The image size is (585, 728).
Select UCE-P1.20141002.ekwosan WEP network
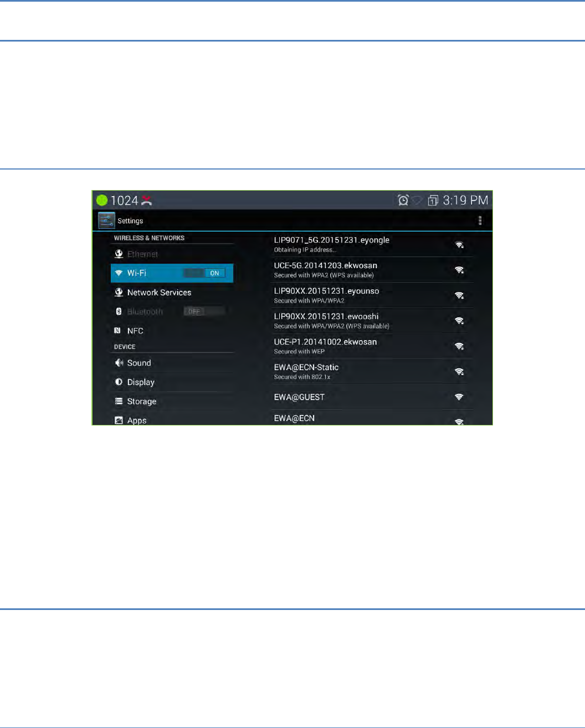point(372,346)
